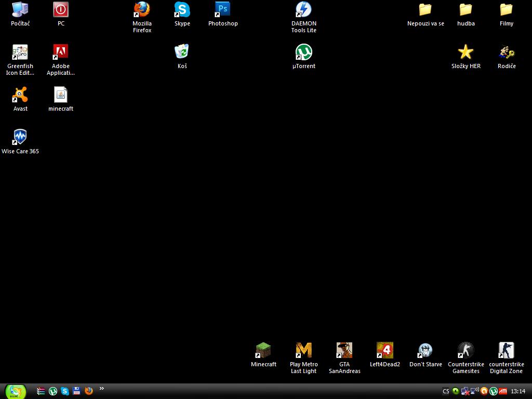Open the Mozilla Firefox desktop shortcut
532x399 pixels.
(142, 10)
